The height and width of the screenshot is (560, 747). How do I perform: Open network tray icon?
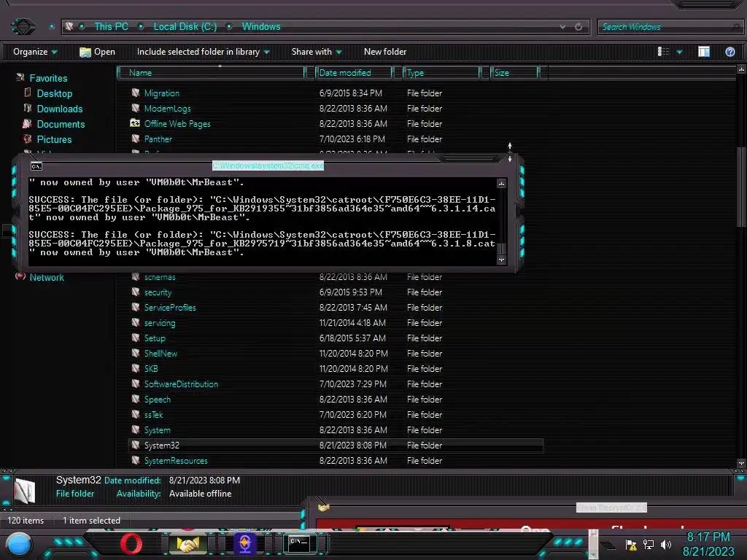click(649, 545)
